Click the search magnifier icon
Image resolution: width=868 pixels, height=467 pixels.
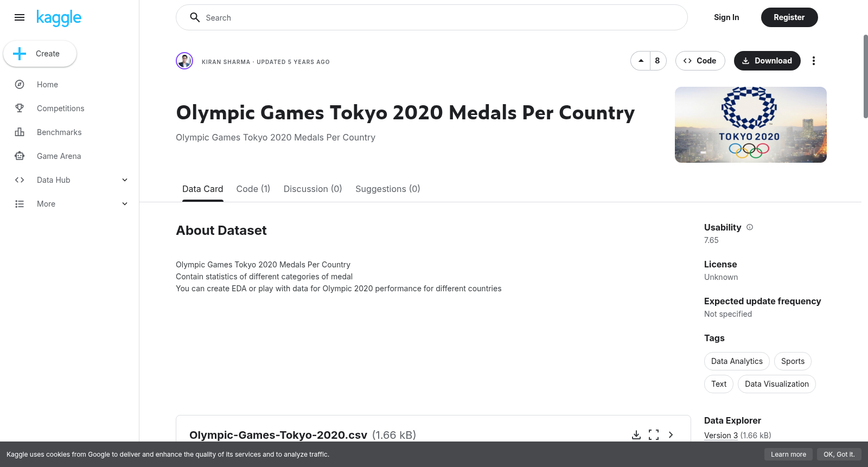point(195,17)
